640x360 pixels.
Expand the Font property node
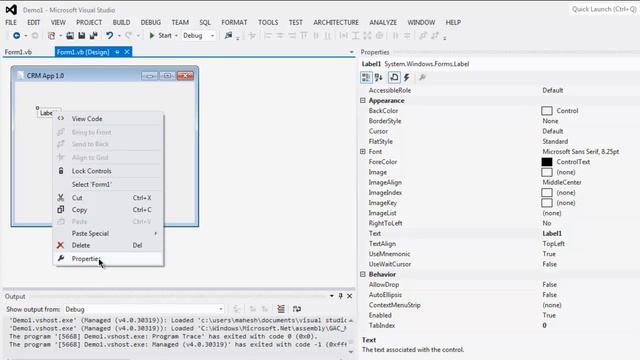[363, 151]
